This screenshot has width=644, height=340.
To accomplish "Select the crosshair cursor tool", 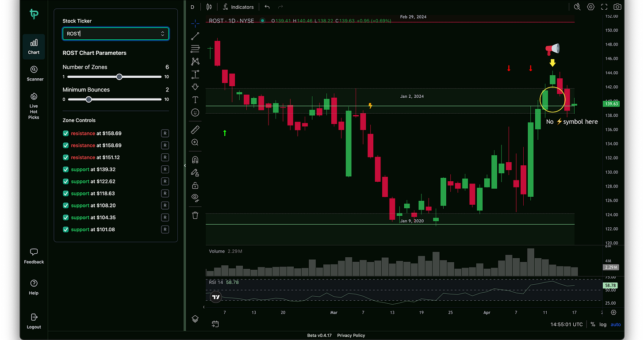I will [195, 24].
